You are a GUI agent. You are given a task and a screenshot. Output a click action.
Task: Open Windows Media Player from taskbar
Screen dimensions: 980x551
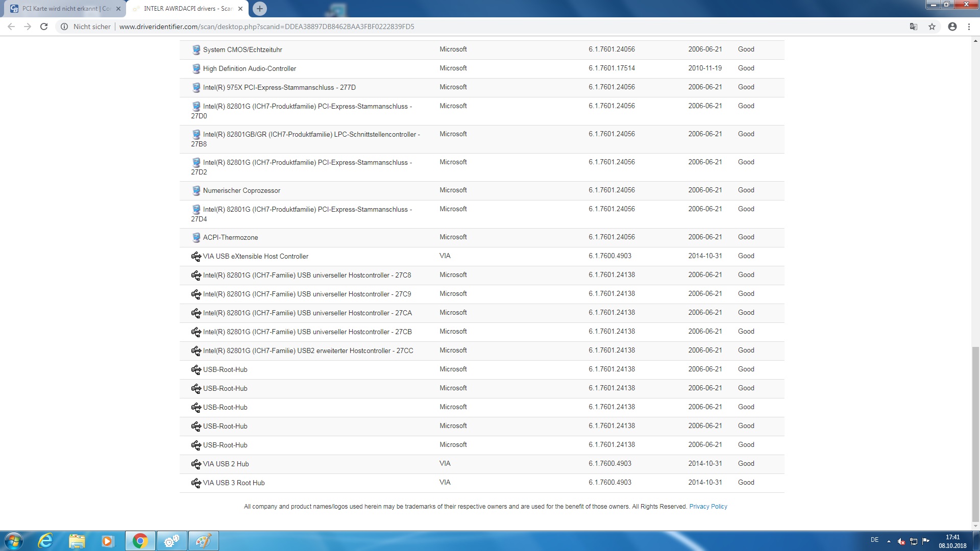[x=107, y=541]
